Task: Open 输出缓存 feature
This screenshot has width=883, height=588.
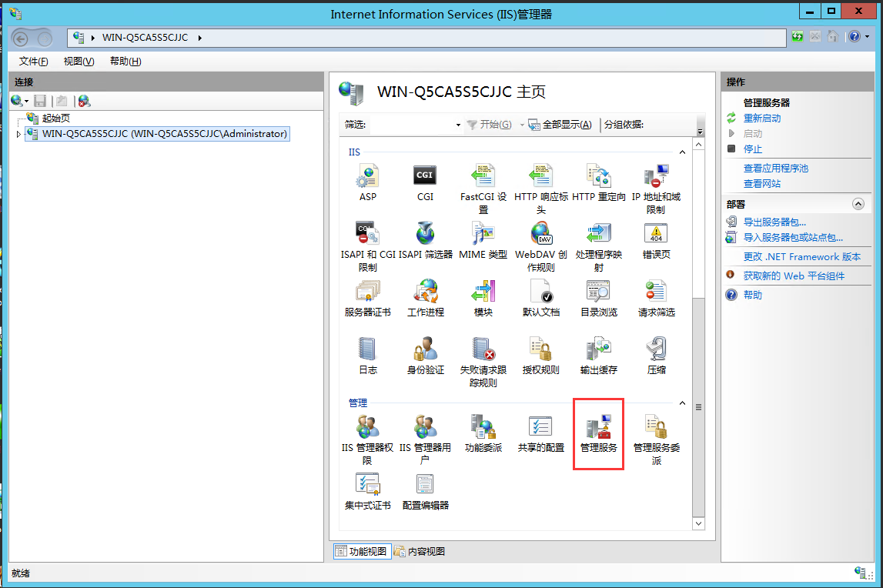Action: click(599, 356)
